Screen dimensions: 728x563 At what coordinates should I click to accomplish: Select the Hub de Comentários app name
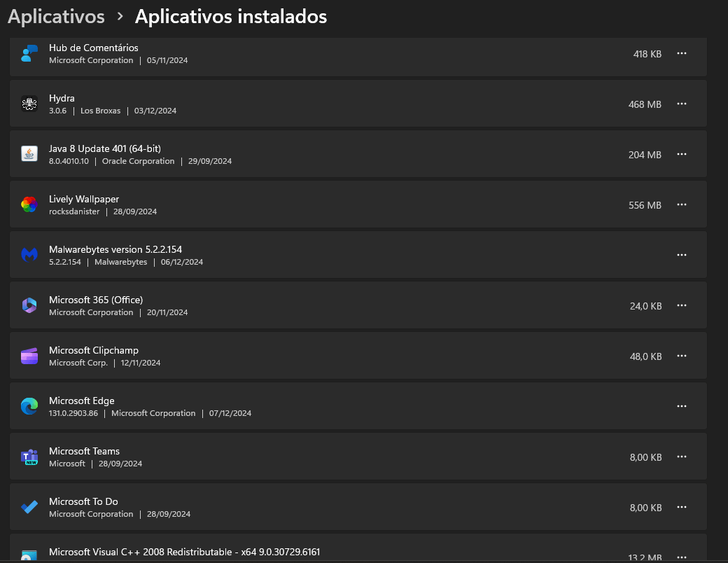(94, 48)
